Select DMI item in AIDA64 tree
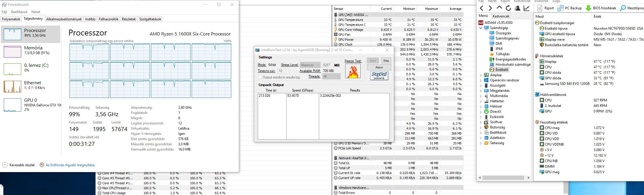Viewport: 644px width, 195px height. [496, 44]
